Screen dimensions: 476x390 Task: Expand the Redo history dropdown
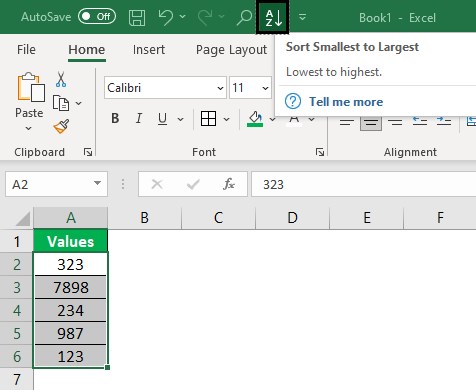click(x=222, y=16)
